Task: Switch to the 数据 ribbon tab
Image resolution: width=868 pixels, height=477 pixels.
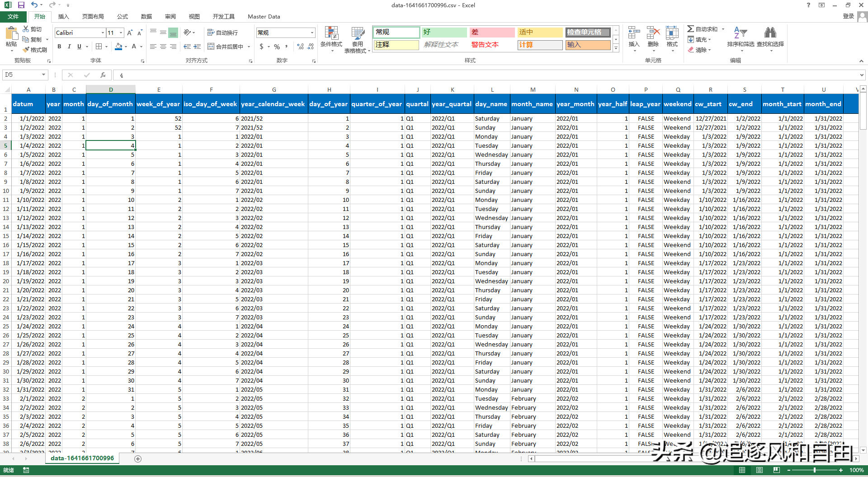Action: point(146,16)
